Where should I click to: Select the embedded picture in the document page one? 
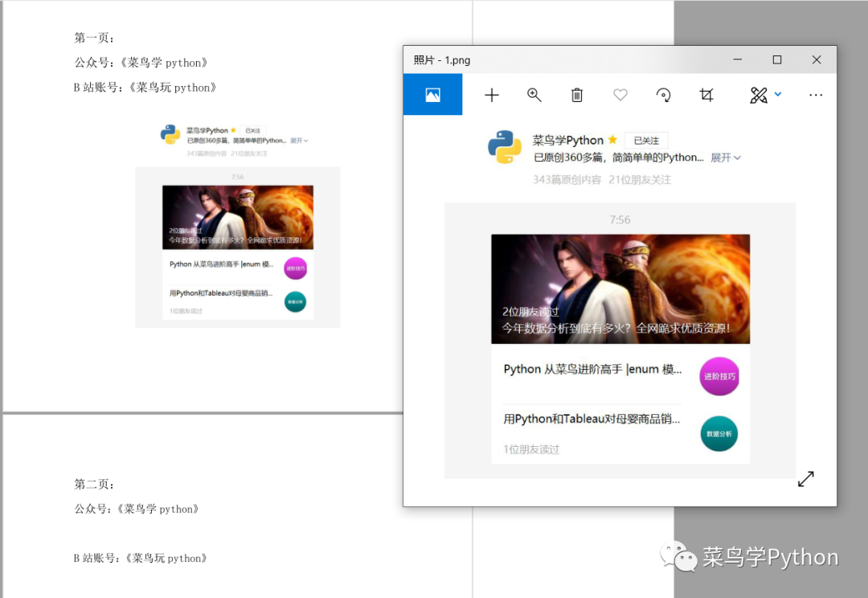point(237,225)
